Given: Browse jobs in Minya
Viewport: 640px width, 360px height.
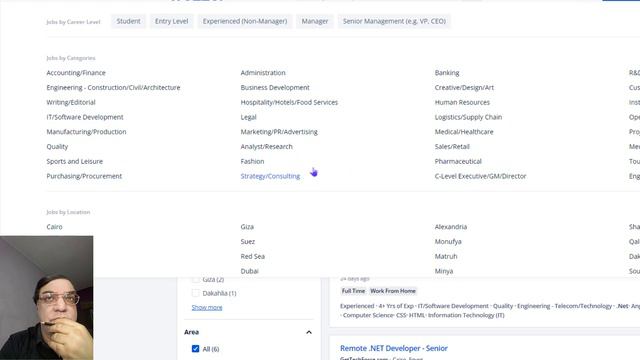Looking at the screenshot, I should (x=444, y=271).
